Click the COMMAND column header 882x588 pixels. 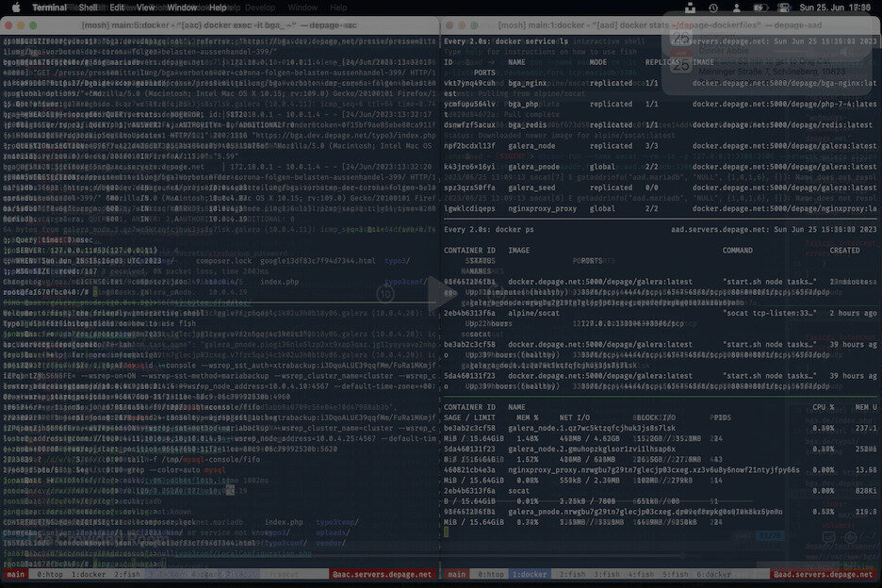click(x=738, y=251)
